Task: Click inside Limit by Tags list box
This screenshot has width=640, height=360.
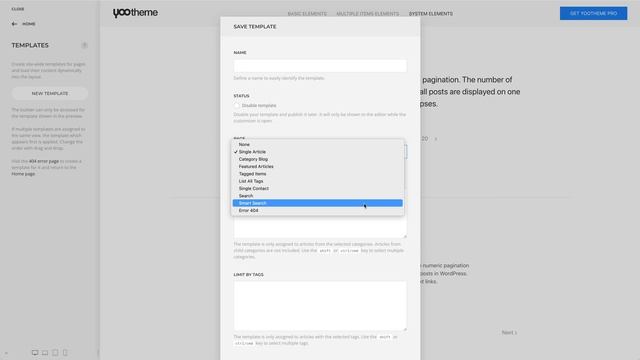Action: [x=320, y=306]
